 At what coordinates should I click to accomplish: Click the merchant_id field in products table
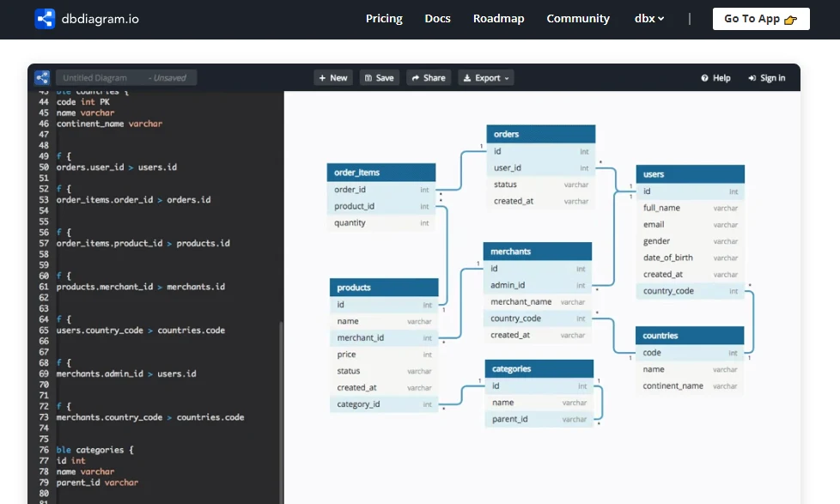point(384,338)
